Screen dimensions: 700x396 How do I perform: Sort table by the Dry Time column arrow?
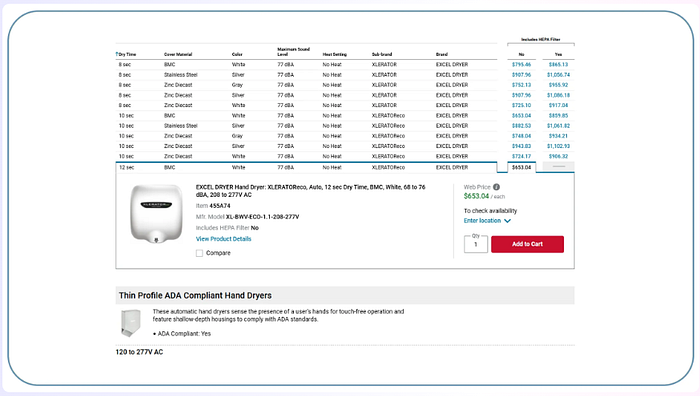click(117, 54)
